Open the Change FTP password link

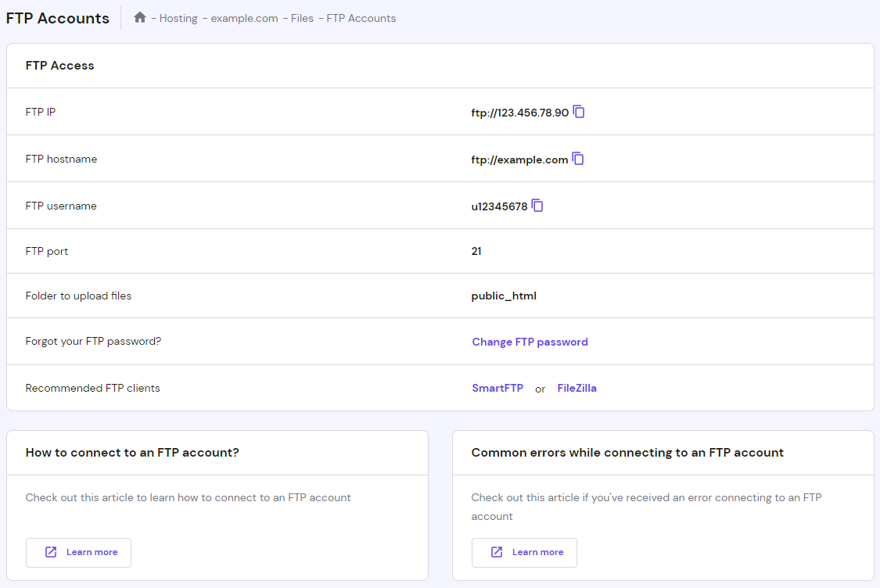coord(530,342)
